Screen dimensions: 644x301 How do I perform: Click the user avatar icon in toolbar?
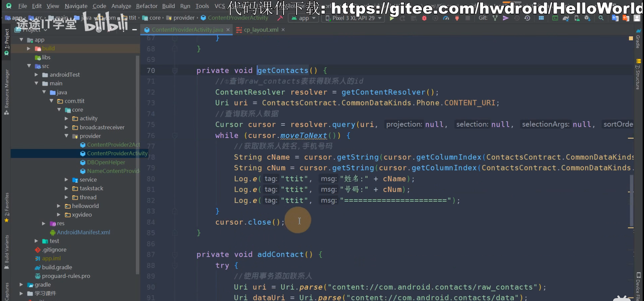[x=637, y=18]
